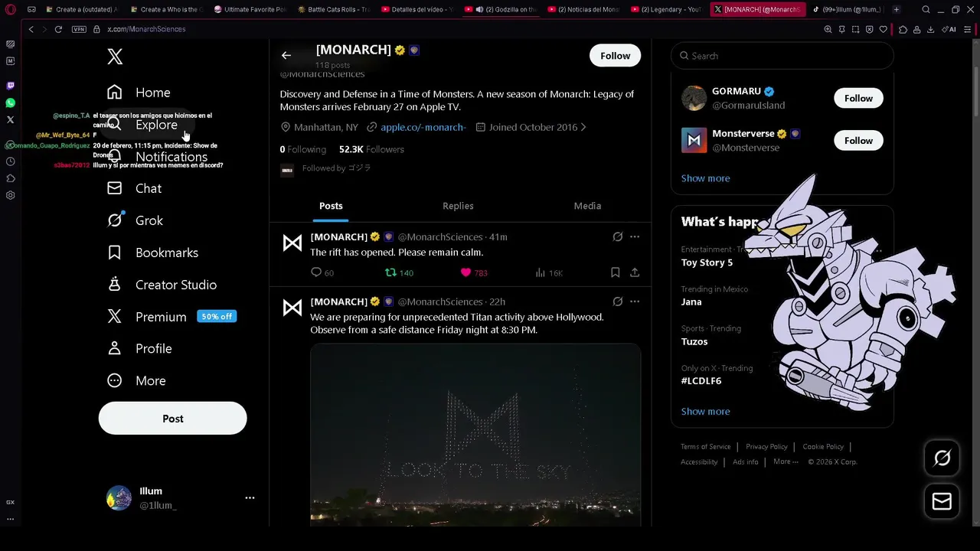The image size is (980, 551).
Task: Expand the footer More options
Action: pyautogui.click(x=786, y=461)
